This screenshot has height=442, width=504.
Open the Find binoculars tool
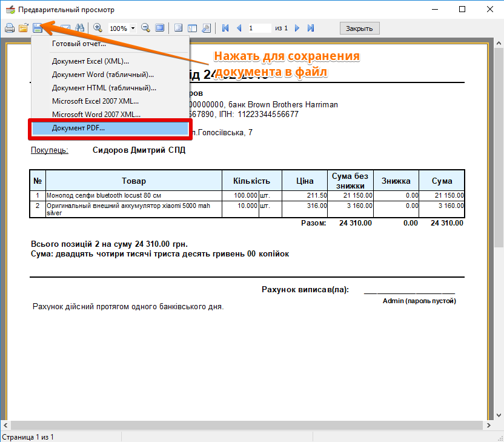pyautogui.click(x=80, y=28)
